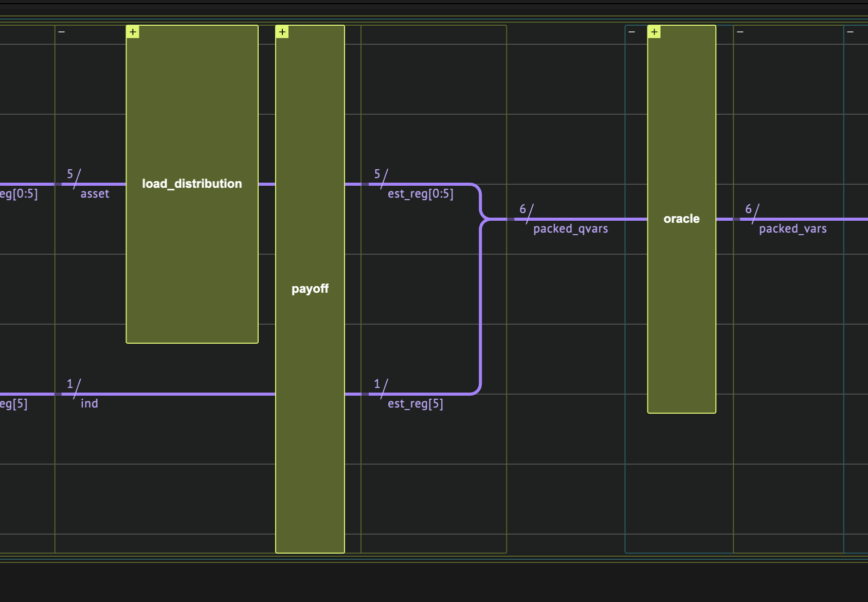Select the load_distribution function block
The width and height of the screenshot is (868, 602).
pyautogui.click(x=192, y=184)
